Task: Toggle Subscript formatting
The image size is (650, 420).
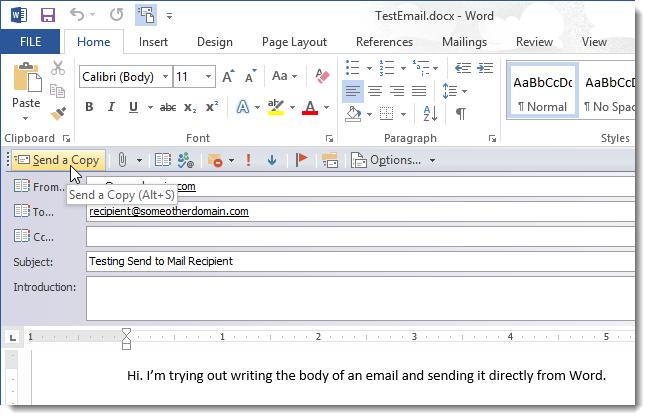Action: [x=190, y=108]
